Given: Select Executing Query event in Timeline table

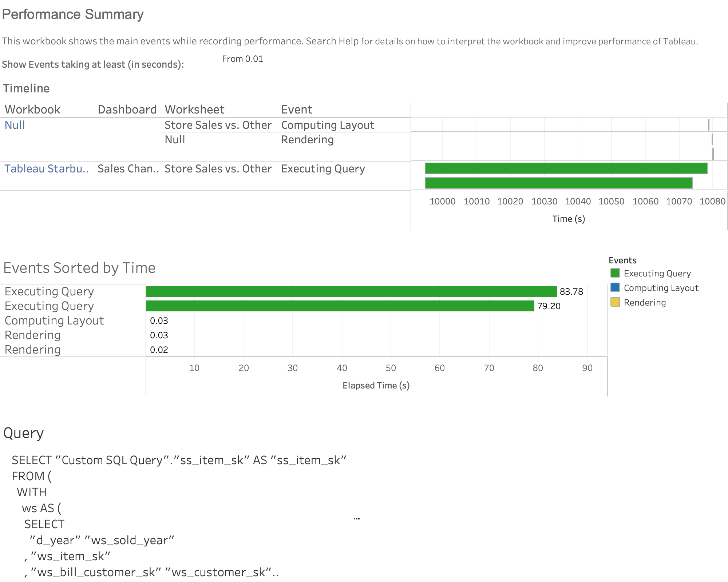Looking at the screenshot, I should point(323,168).
